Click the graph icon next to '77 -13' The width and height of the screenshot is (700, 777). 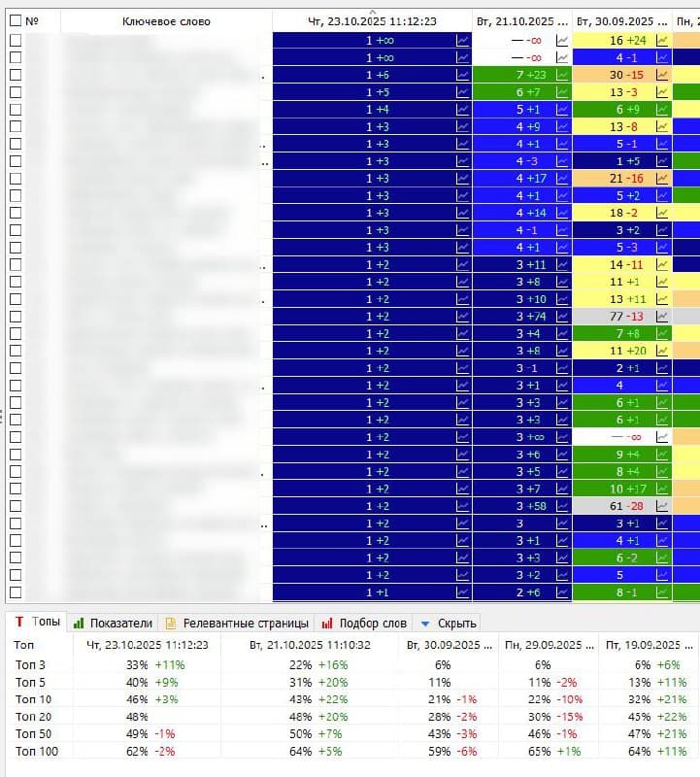[x=662, y=317]
